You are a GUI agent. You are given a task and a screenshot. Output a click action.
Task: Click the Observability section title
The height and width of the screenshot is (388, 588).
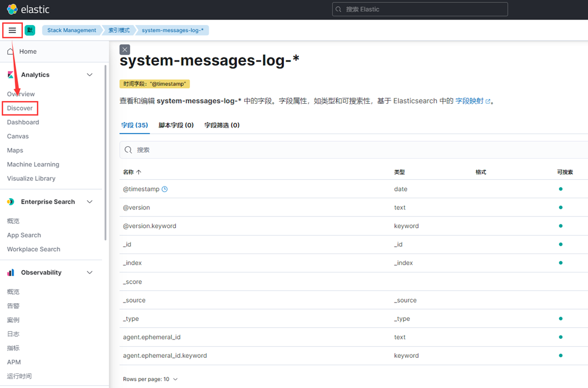[41, 272]
